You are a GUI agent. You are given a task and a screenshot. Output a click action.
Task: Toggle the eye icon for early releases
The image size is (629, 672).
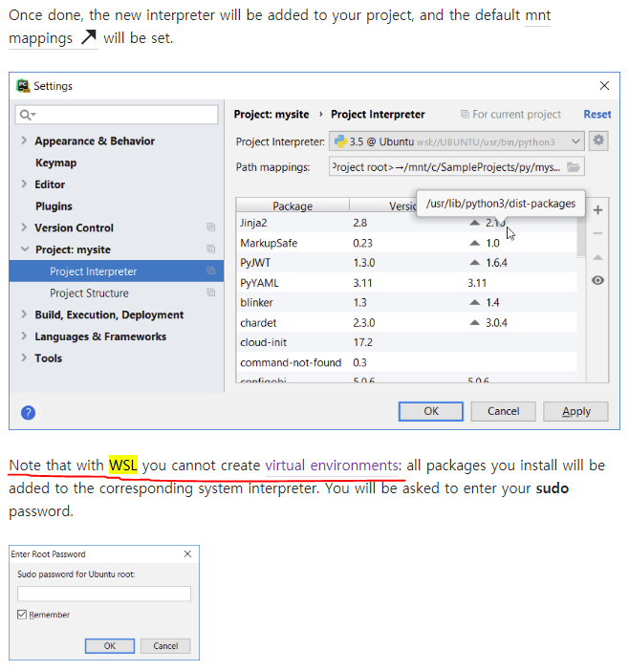tap(597, 280)
